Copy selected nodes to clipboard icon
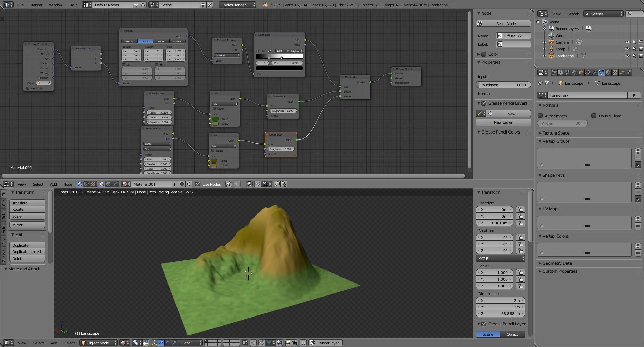This screenshot has height=347, width=644. pyautogui.click(x=277, y=184)
